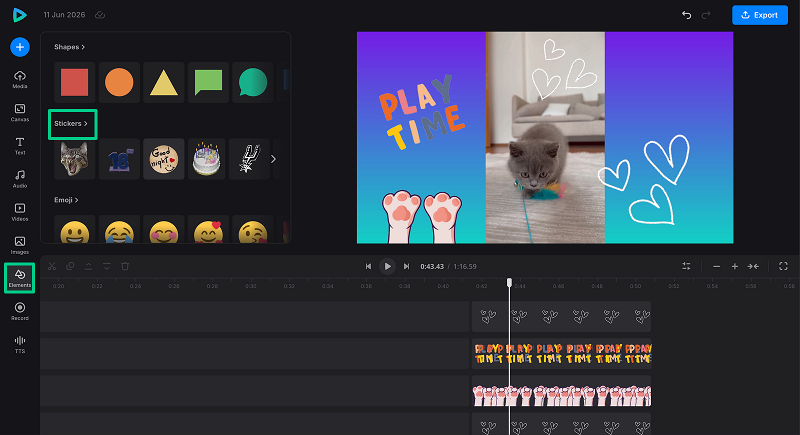Viewport: 800px width, 435px height.
Task: Expand the Emoji category
Action: 66,200
